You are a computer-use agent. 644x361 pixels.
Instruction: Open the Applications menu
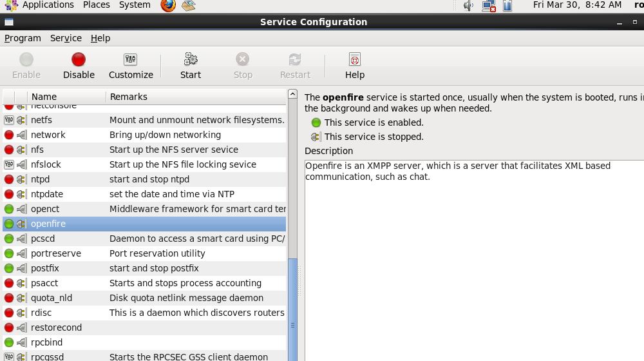coord(48,5)
